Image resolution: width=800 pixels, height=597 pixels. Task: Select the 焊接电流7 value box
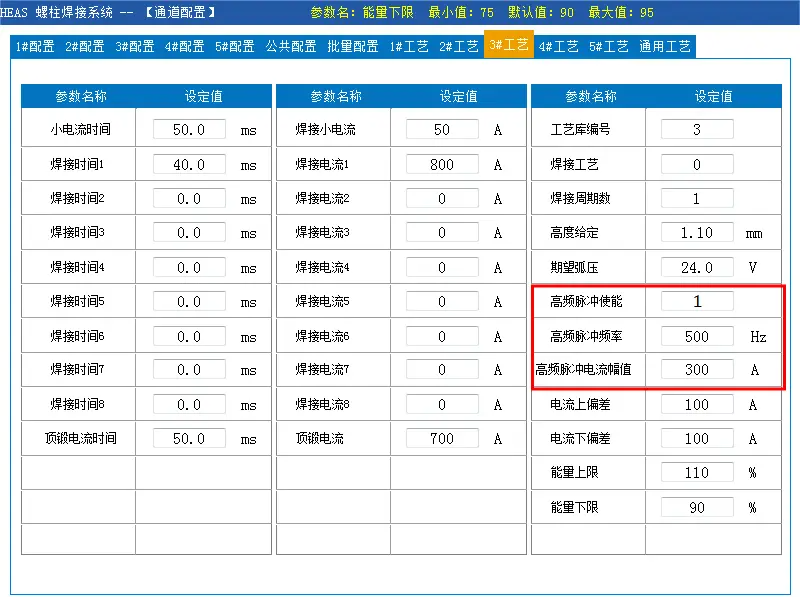point(442,369)
